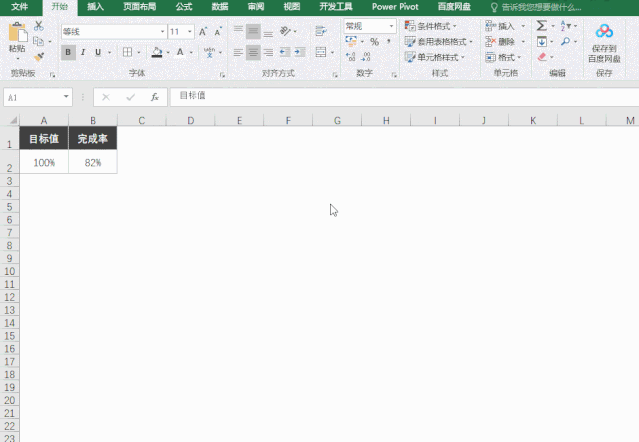
Task: Switch to the 公式 Formulas tab
Action: 184,7
